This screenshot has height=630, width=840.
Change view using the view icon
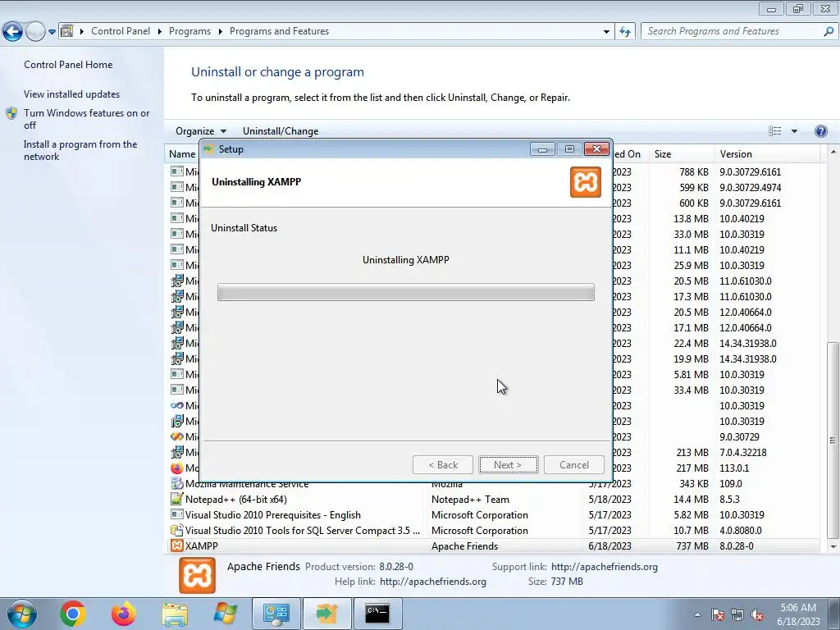tap(774, 131)
